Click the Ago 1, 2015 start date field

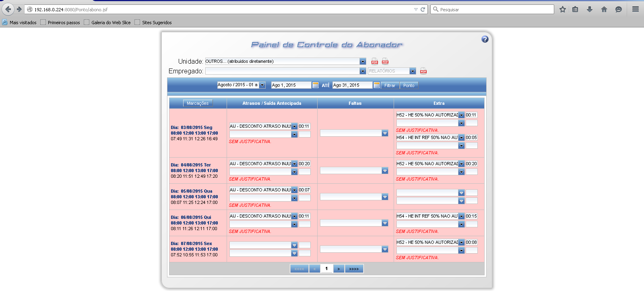[291, 85]
